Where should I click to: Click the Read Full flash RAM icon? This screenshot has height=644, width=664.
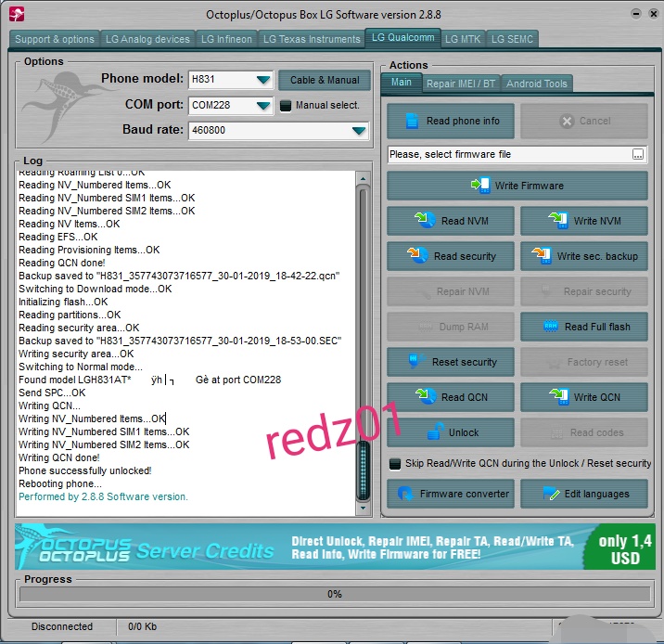click(551, 327)
